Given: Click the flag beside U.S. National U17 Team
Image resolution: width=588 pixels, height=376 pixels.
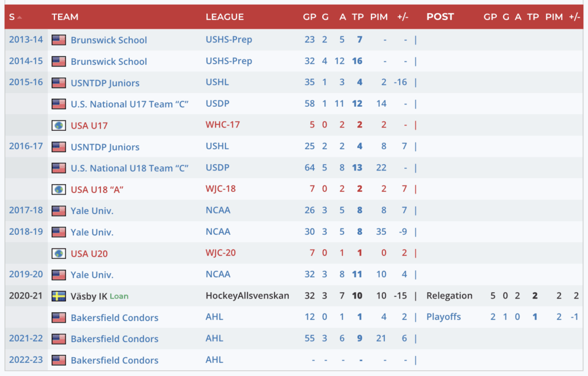Looking at the screenshot, I should point(59,104).
